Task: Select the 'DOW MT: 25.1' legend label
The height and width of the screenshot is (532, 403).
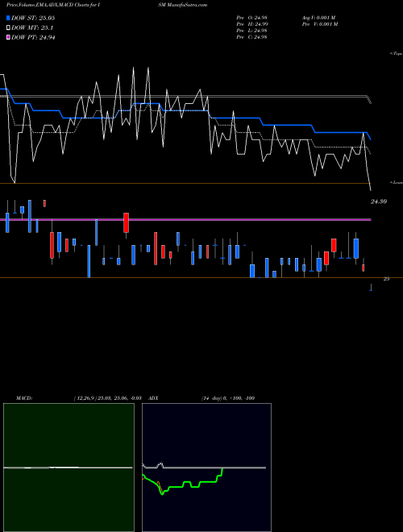Action: [32, 28]
